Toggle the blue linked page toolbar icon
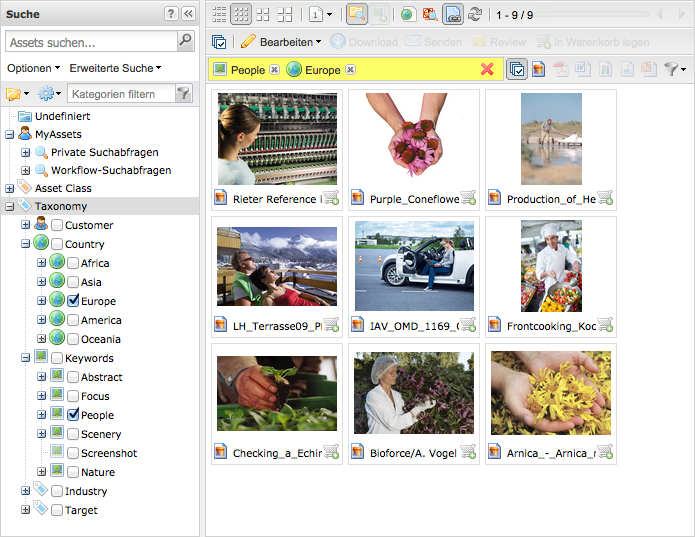 [x=453, y=14]
